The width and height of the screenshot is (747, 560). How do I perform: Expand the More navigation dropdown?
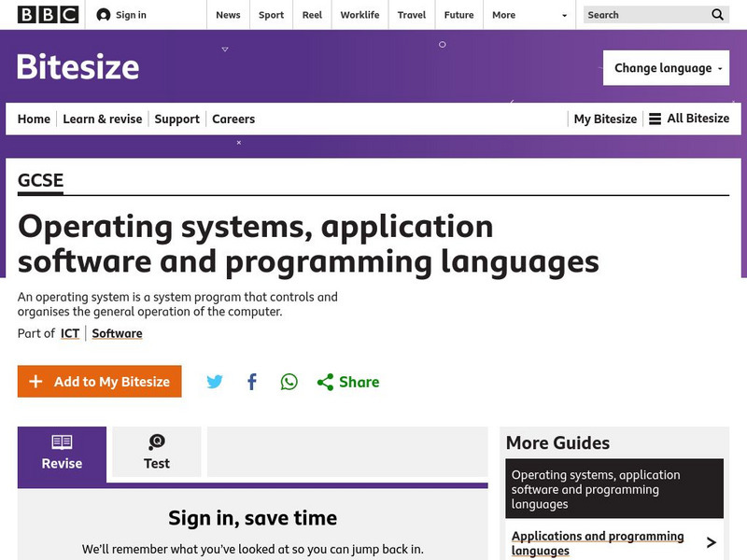(x=530, y=15)
